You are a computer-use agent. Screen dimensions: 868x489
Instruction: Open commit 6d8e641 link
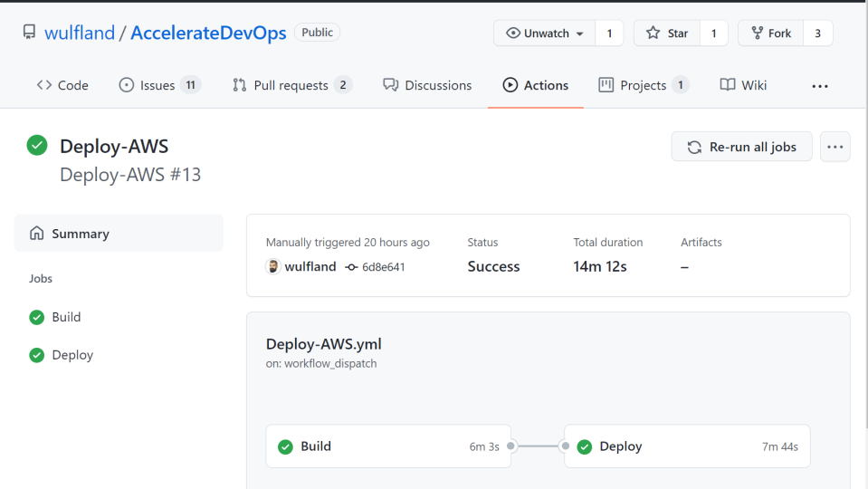pos(383,267)
